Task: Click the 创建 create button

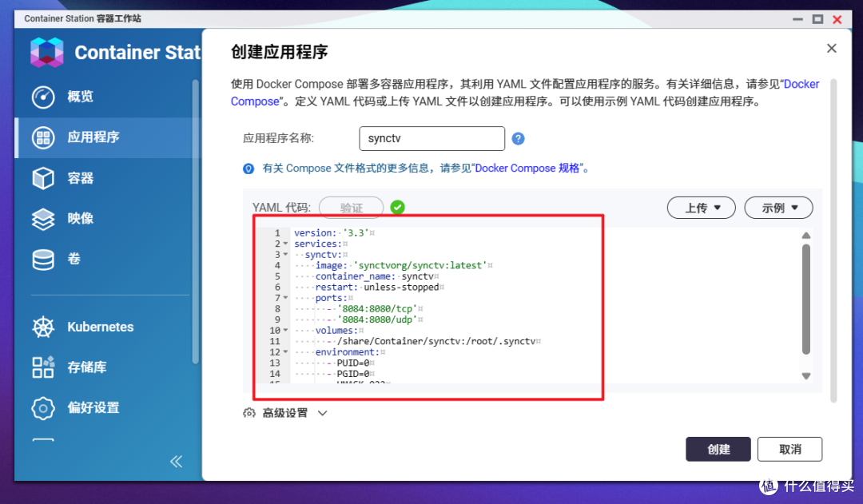Action: coord(717,449)
